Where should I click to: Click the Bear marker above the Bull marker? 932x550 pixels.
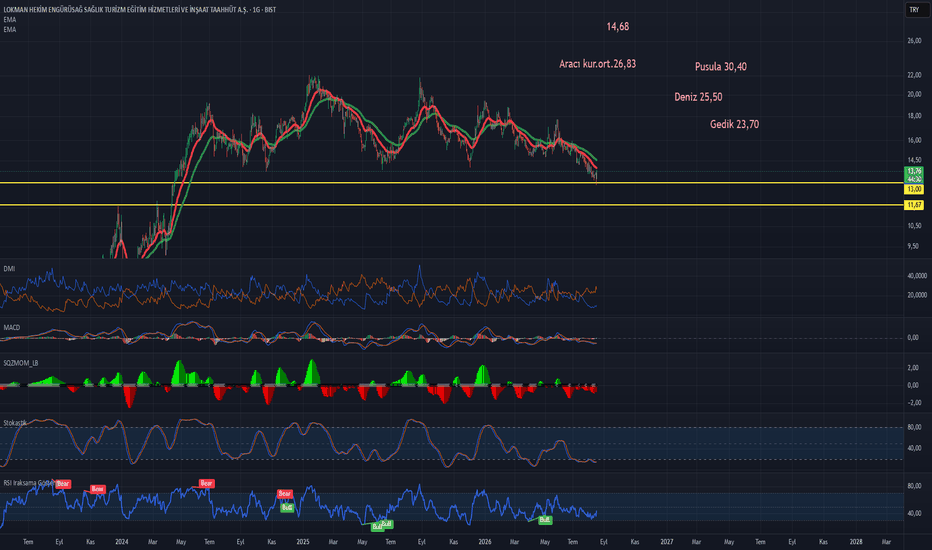285,494
